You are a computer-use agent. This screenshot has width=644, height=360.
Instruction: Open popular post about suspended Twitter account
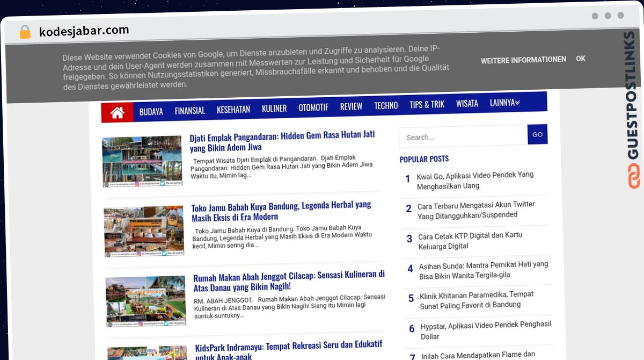click(x=476, y=210)
